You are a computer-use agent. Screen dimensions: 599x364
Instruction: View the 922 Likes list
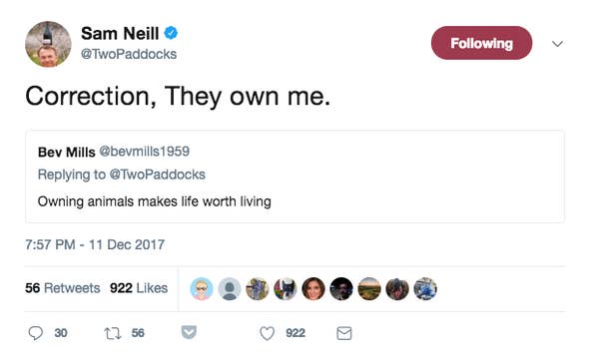click(x=139, y=288)
